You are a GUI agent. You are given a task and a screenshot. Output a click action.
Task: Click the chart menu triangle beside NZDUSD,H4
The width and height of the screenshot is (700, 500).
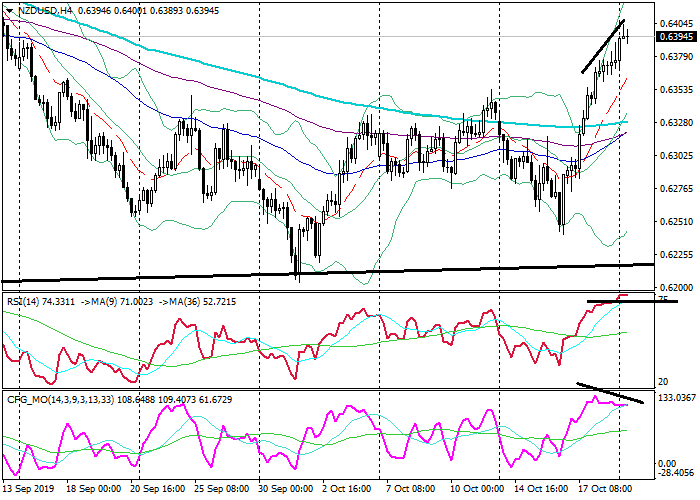click(x=6, y=10)
